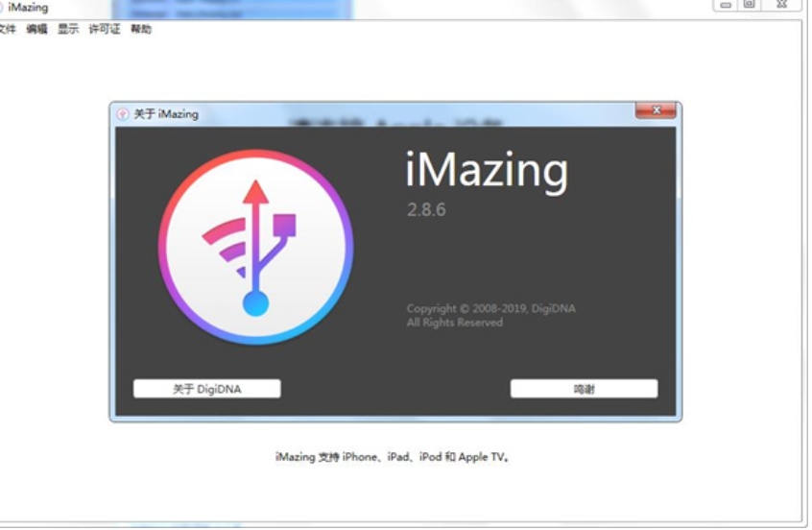Click the 关于 DigiDNA button
The image size is (812, 530).
click(207, 389)
